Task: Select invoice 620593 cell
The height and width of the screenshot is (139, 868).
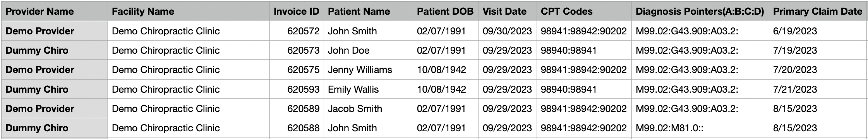Action: coord(297,89)
